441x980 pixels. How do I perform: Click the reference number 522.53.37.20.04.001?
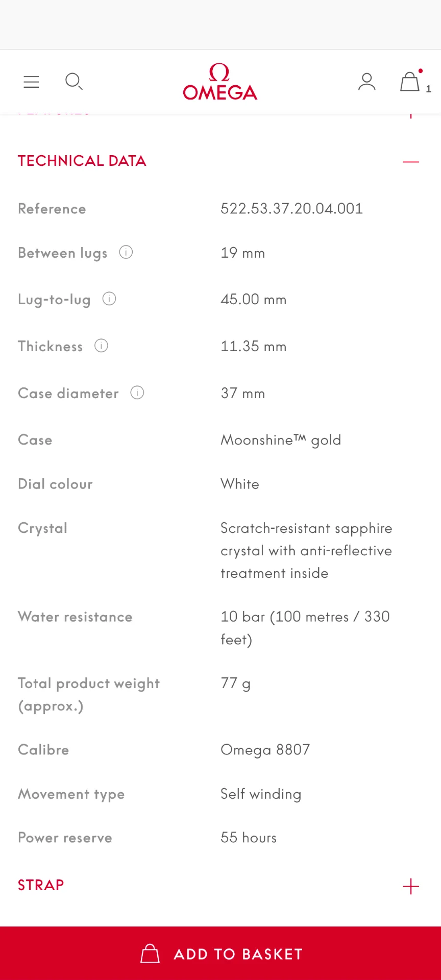291,209
